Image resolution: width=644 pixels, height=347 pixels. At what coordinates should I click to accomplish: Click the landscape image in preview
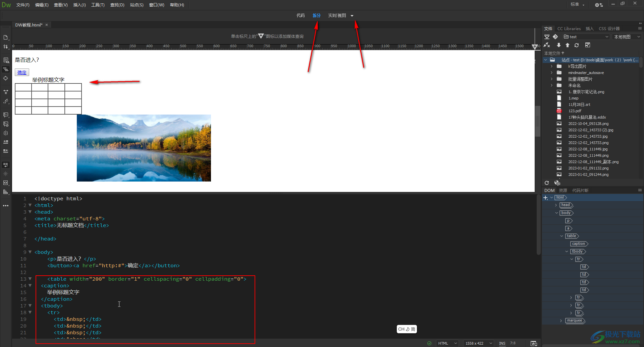[144, 148]
